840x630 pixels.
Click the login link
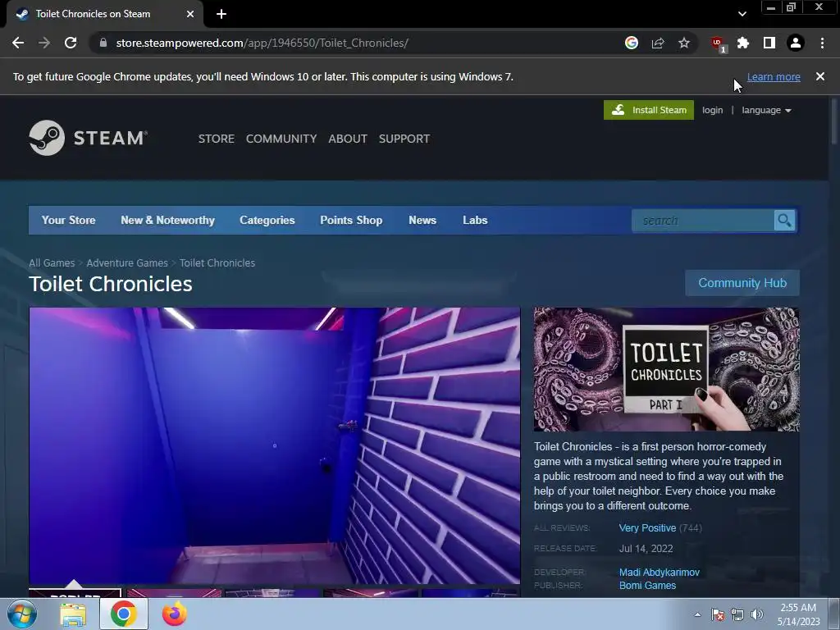tap(713, 110)
